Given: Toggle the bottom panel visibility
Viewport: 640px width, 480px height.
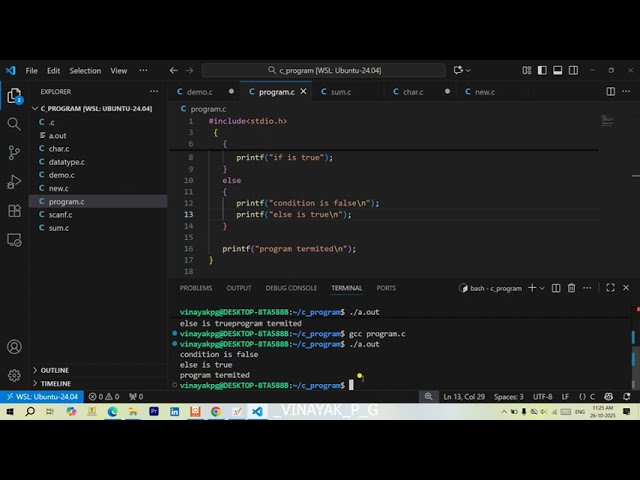Looking at the screenshot, I should [x=558, y=70].
